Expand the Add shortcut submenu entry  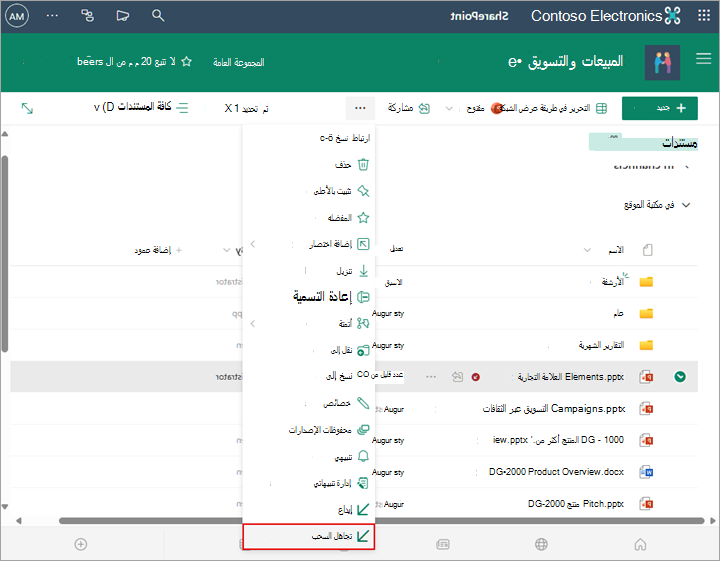point(309,244)
